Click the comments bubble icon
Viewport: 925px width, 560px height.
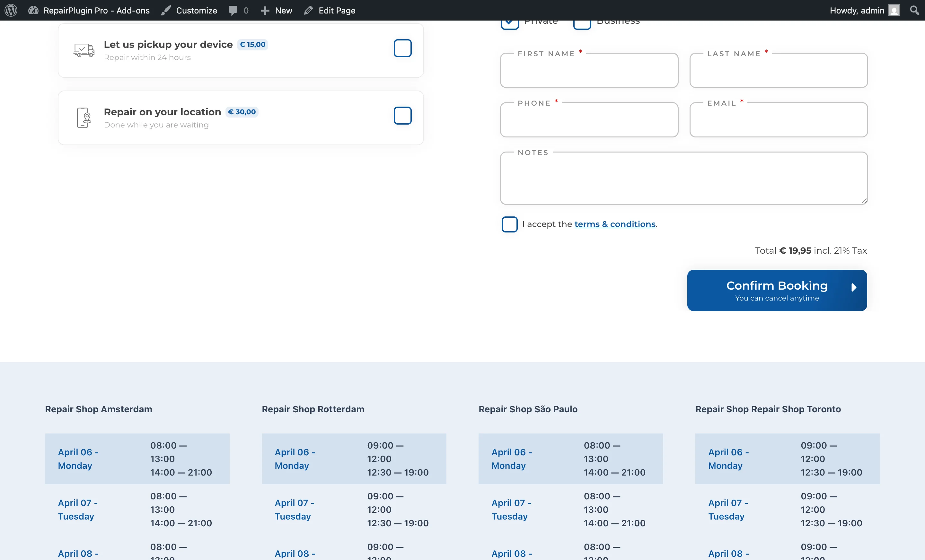pyautogui.click(x=233, y=10)
